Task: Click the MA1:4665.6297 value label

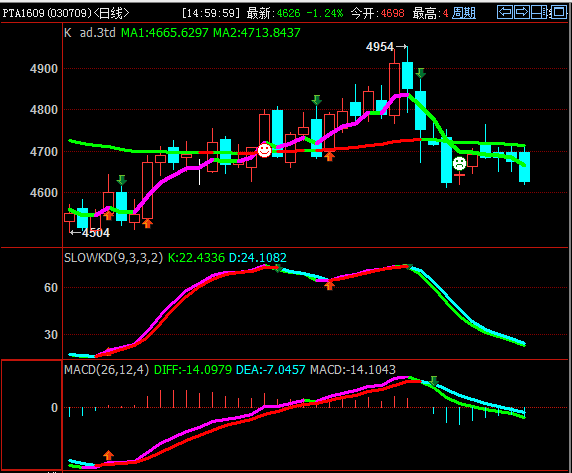Action: coord(165,33)
